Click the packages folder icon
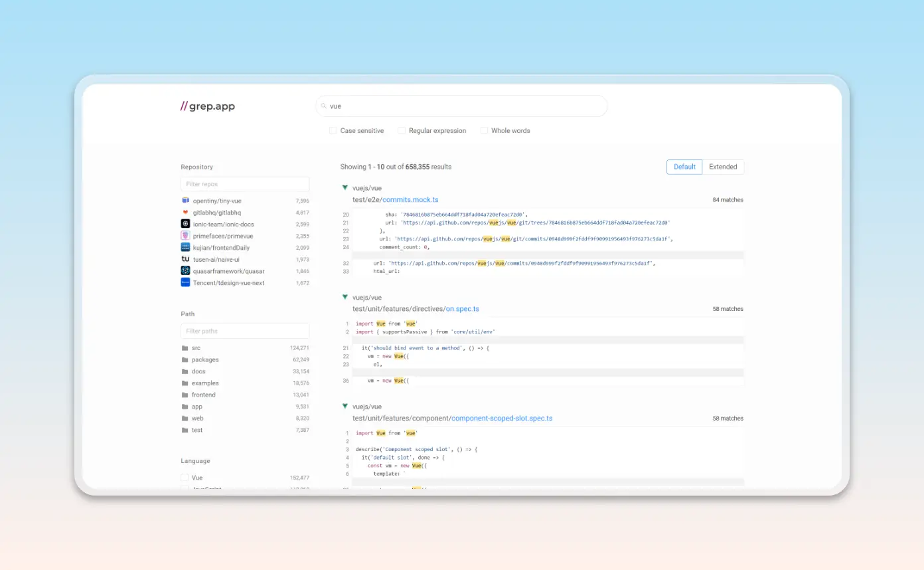 coord(185,360)
